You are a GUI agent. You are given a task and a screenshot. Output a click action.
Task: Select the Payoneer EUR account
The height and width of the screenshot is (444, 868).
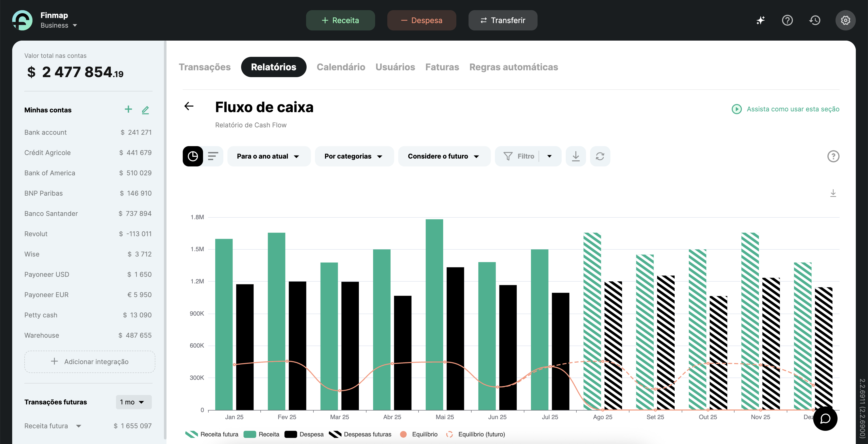point(88,295)
